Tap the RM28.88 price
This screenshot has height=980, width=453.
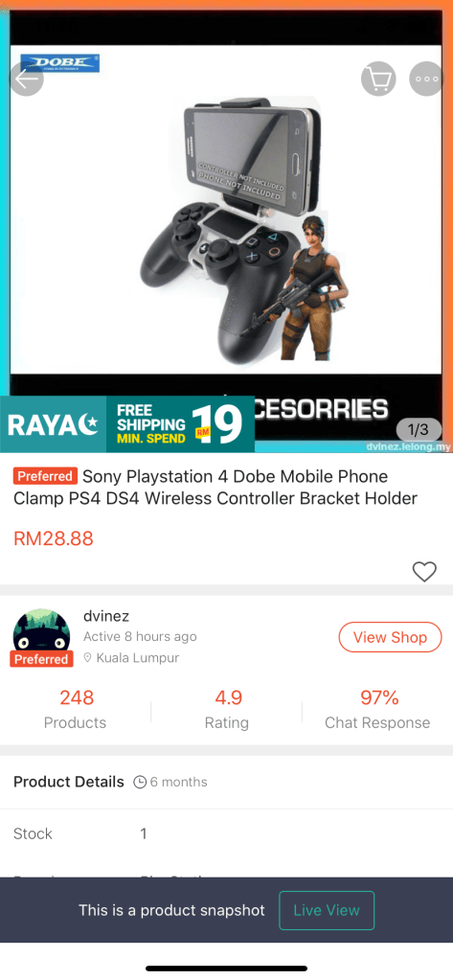[54, 538]
